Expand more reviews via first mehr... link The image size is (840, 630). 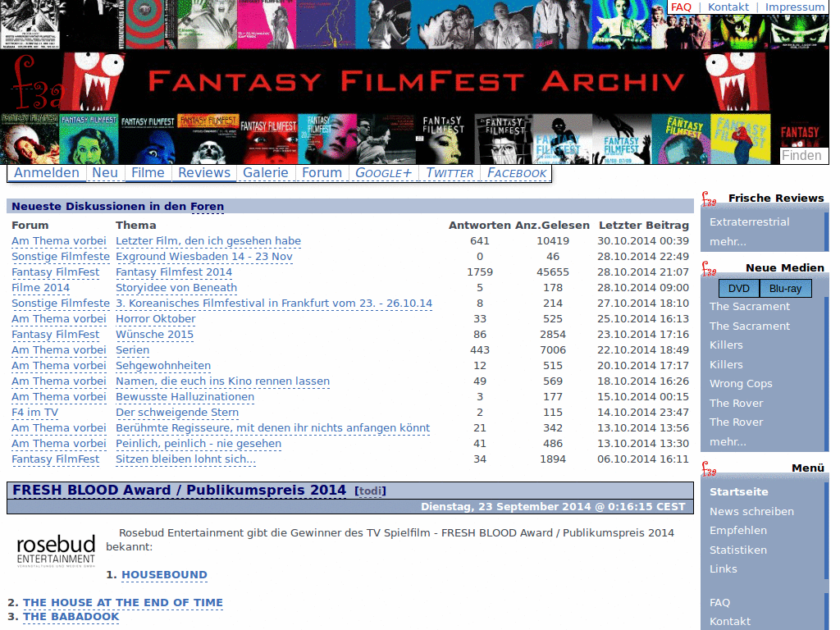tap(728, 241)
